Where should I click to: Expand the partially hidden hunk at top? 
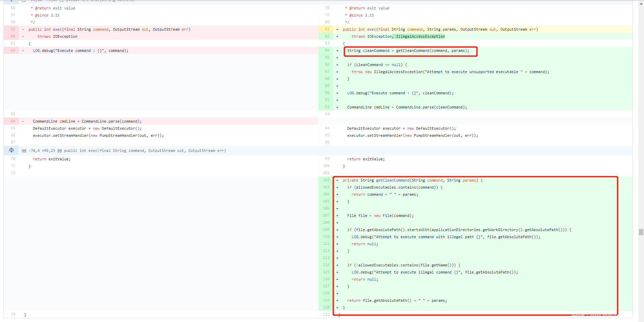point(11,1)
